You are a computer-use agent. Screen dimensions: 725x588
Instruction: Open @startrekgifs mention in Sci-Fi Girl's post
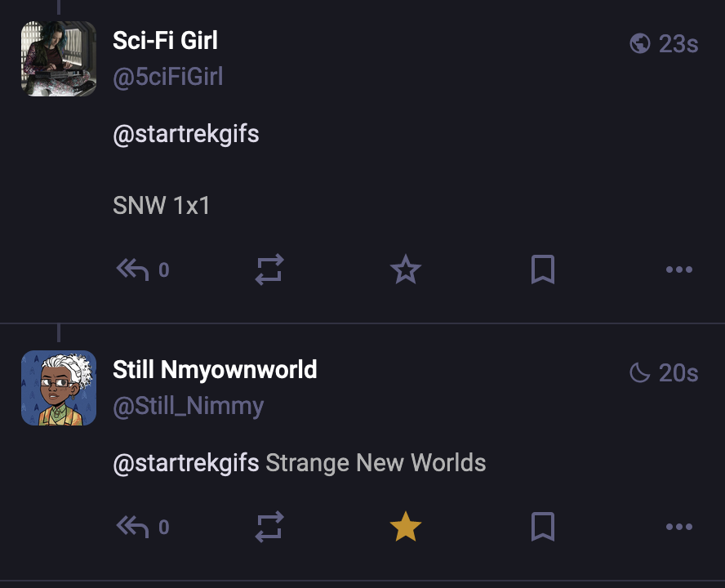click(x=186, y=134)
